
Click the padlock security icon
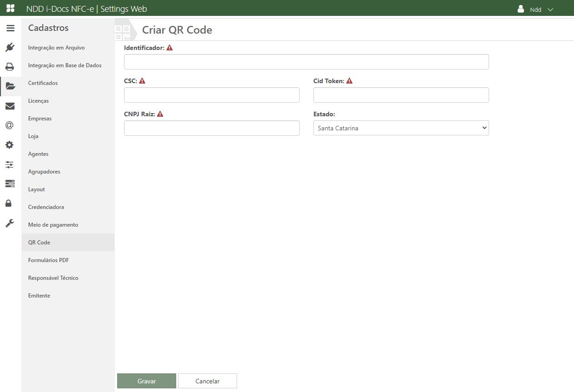click(9, 203)
